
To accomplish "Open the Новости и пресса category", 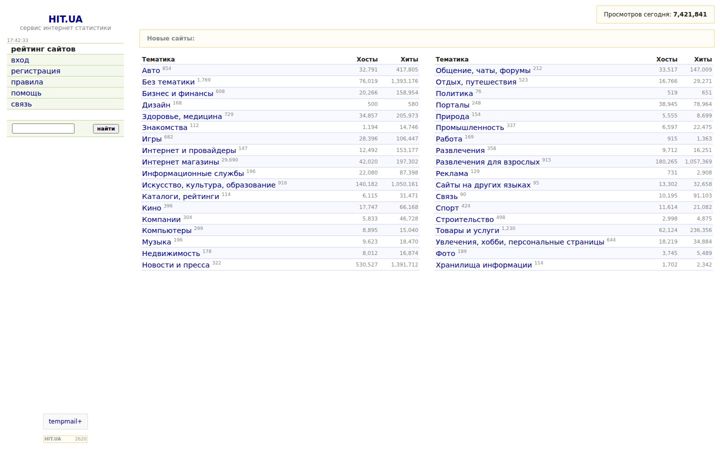I will click(x=175, y=265).
